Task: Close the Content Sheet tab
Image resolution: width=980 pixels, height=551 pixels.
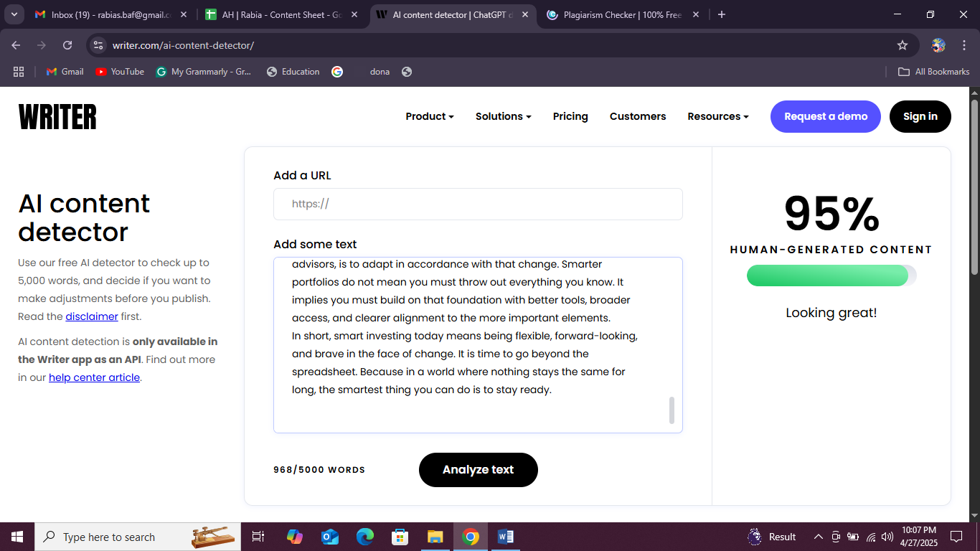Action: 354,14
